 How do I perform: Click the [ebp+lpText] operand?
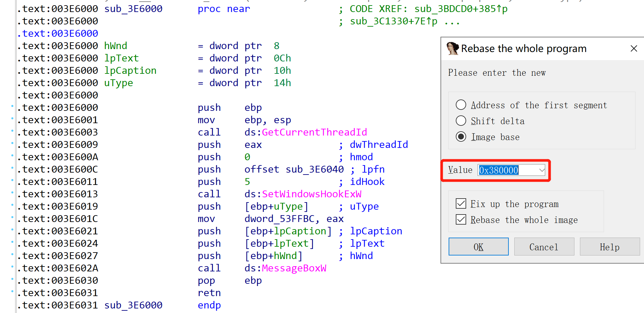279,243
